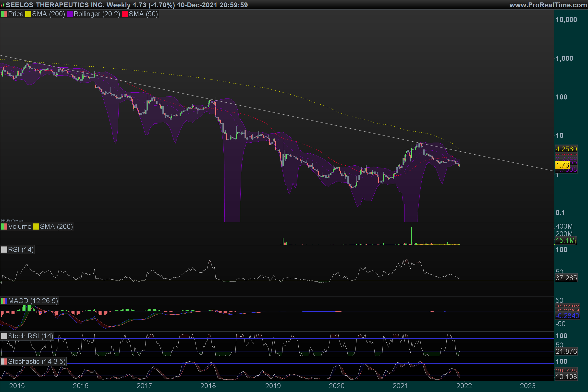Select the Volume panel SMA (200) label
The height and width of the screenshot is (392, 588).
coord(56,227)
